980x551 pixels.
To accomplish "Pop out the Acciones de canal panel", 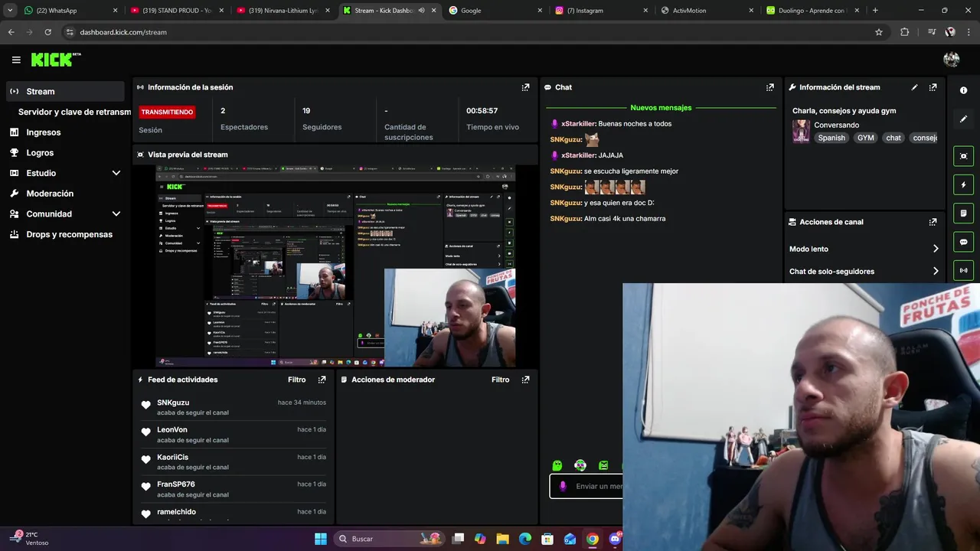I will 933,222.
